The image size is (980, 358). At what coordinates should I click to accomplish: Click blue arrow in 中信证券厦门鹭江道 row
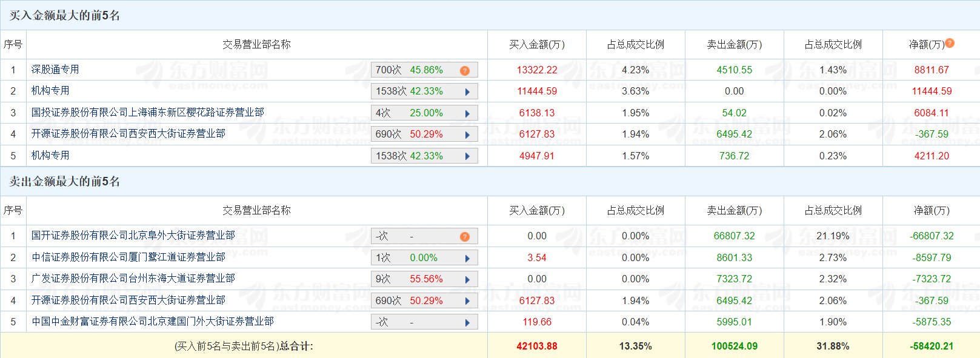(467, 258)
